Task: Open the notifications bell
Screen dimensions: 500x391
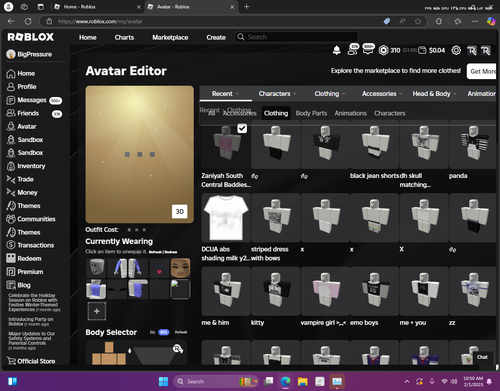Action: (337, 50)
